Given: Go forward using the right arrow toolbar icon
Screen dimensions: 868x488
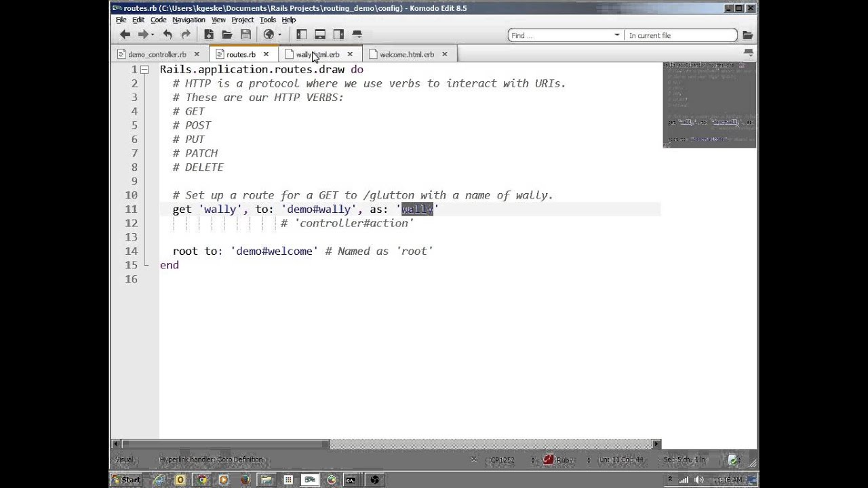Looking at the screenshot, I should point(142,35).
